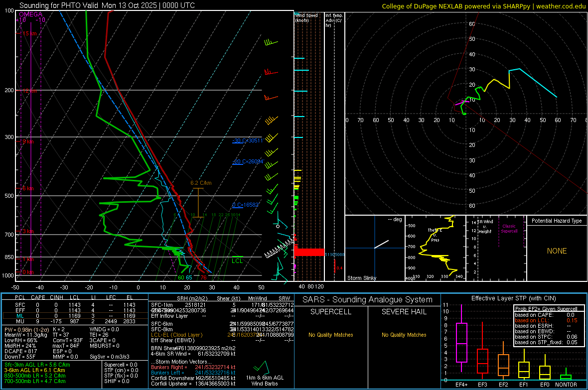Click the SARS - Sounding Analogue System header
The width and height of the screenshot is (588, 390).
(368, 300)
